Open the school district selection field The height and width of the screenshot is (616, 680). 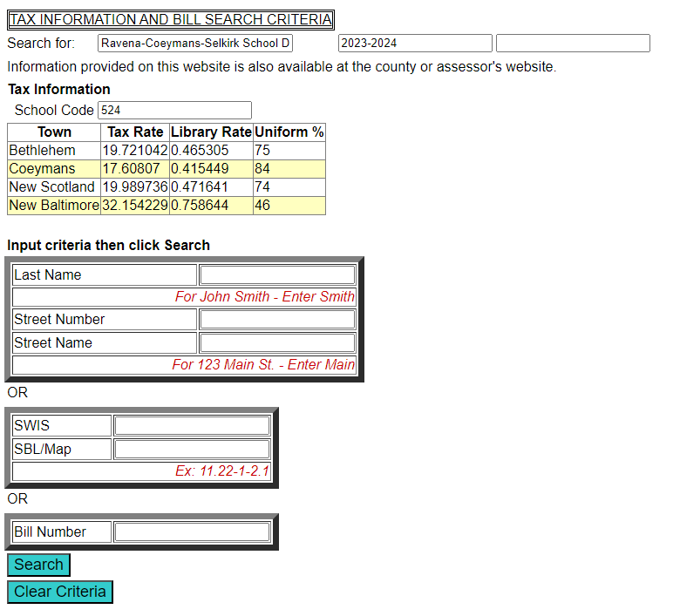point(195,44)
